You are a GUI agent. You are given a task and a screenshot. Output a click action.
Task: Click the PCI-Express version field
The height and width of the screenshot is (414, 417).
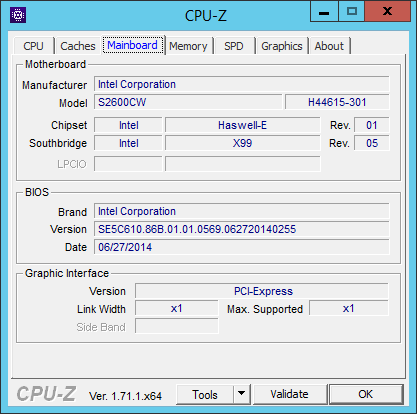(262, 291)
